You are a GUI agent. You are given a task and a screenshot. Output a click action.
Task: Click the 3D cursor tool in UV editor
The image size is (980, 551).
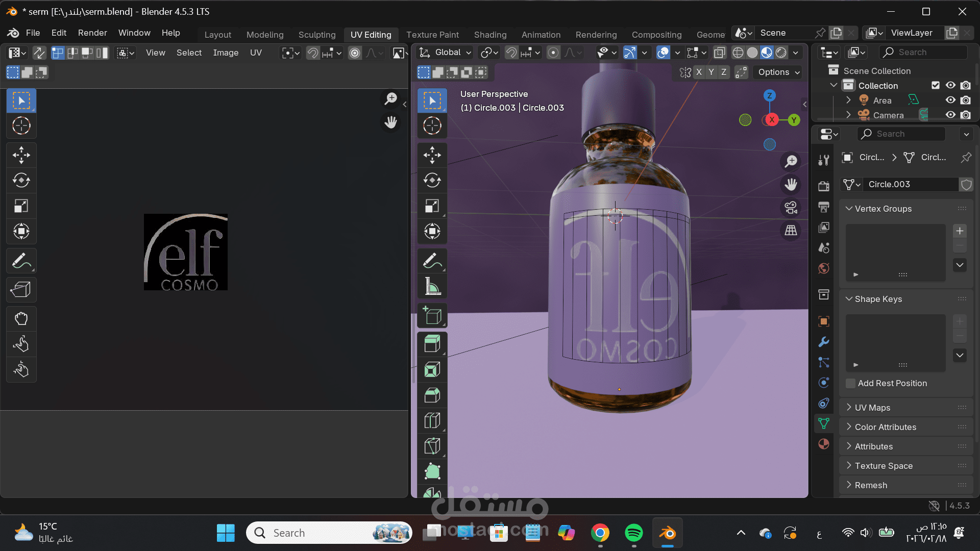[x=21, y=126]
